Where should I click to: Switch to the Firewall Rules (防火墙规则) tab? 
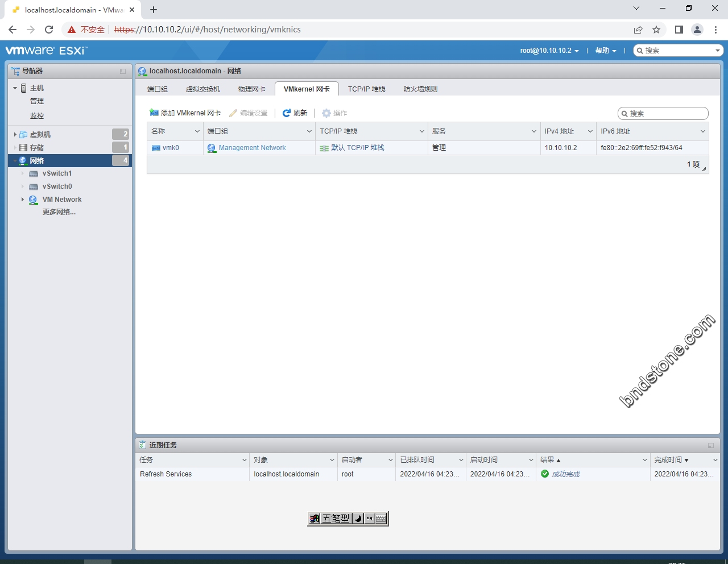(x=420, y=89)
